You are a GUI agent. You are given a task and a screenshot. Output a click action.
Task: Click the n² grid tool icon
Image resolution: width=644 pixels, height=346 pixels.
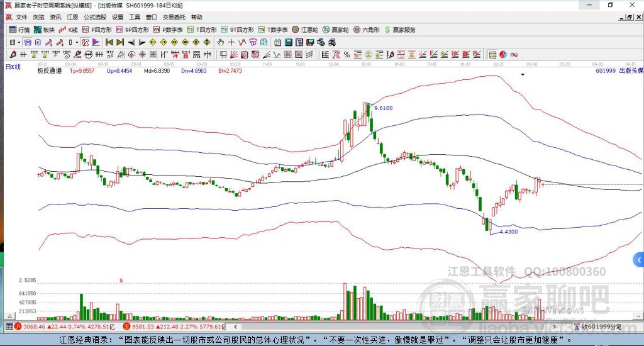coord(110,55)
